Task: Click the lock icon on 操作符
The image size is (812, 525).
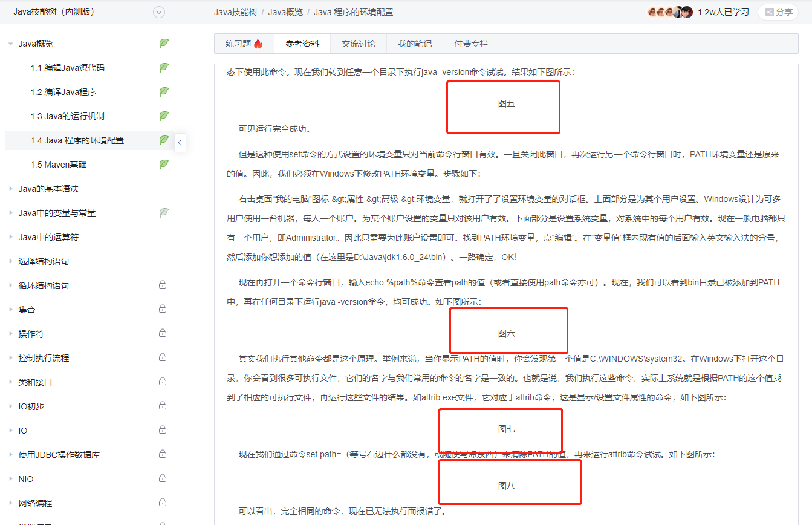Action: tap(163, 333)
